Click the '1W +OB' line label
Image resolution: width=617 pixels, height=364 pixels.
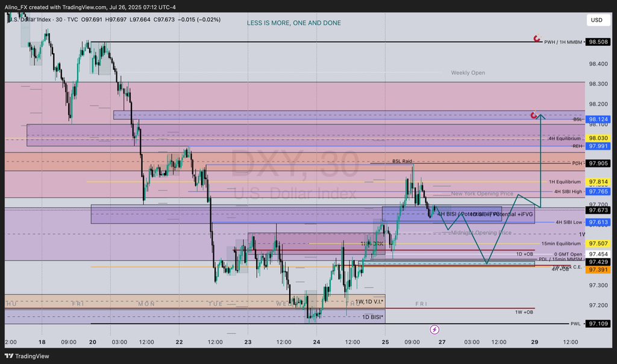pyautogui.click(x=524, y=312)
